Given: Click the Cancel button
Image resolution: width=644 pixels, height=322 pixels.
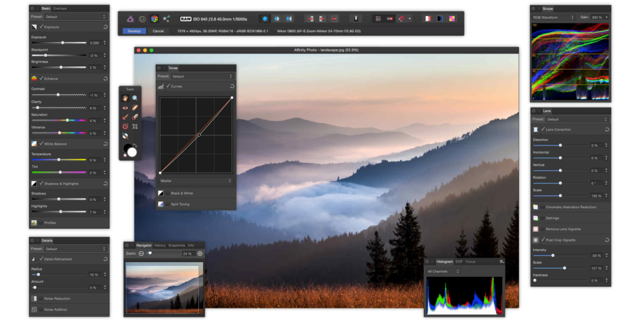Looking at the screenshot, I should coord(158,31).
